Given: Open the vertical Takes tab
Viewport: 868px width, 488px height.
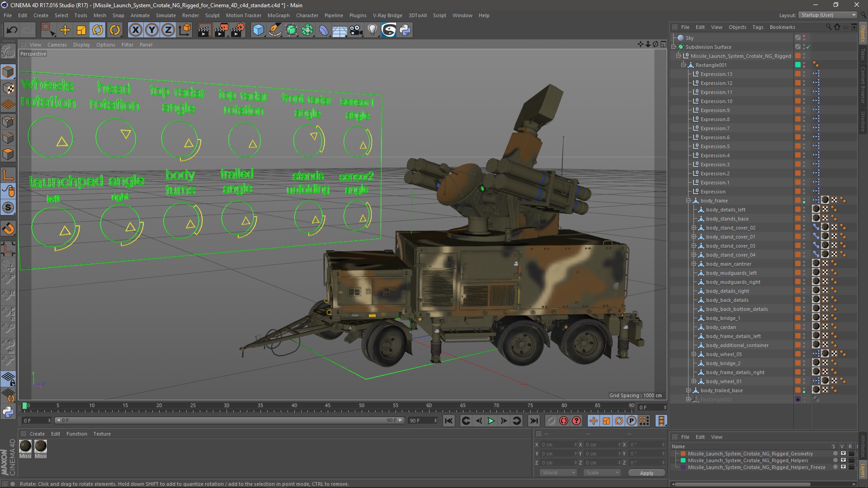Looking at the screenshot, I should 863,55.
